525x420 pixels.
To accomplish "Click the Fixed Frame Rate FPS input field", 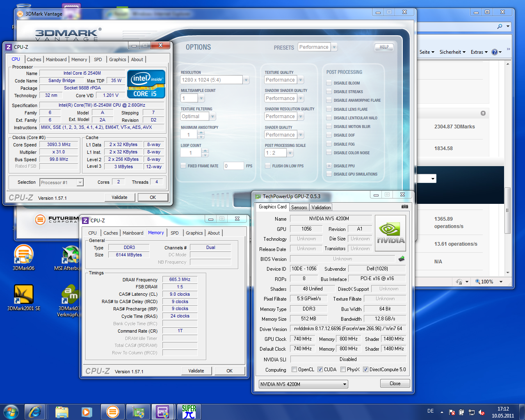I will click(x=233, y=166).
